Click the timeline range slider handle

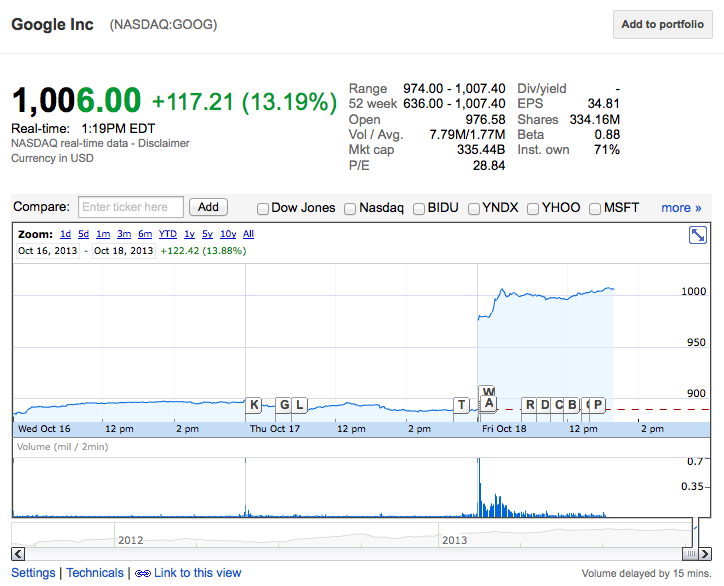pyautogui.click(x=691, y=554)
